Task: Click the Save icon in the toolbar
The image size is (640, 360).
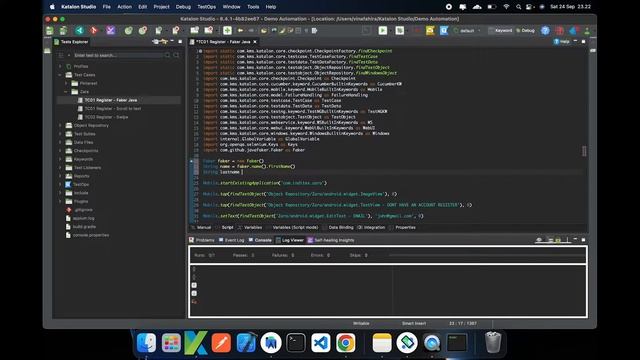Action: tap(50, 31)
